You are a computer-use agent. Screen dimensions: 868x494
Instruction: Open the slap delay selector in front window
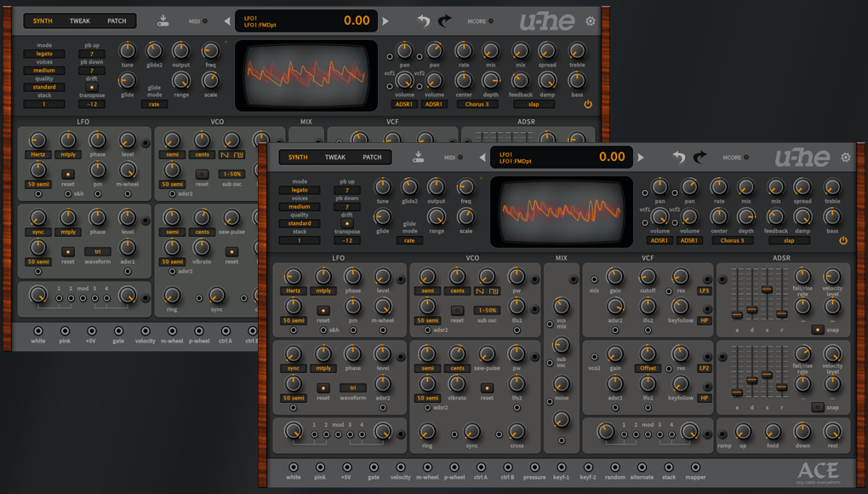789,240
